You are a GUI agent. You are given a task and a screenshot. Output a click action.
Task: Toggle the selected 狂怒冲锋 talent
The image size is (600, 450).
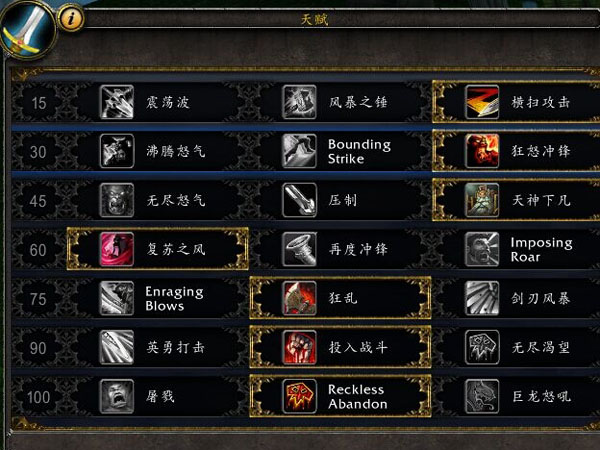pyautogui.click(x=516, y=151)
